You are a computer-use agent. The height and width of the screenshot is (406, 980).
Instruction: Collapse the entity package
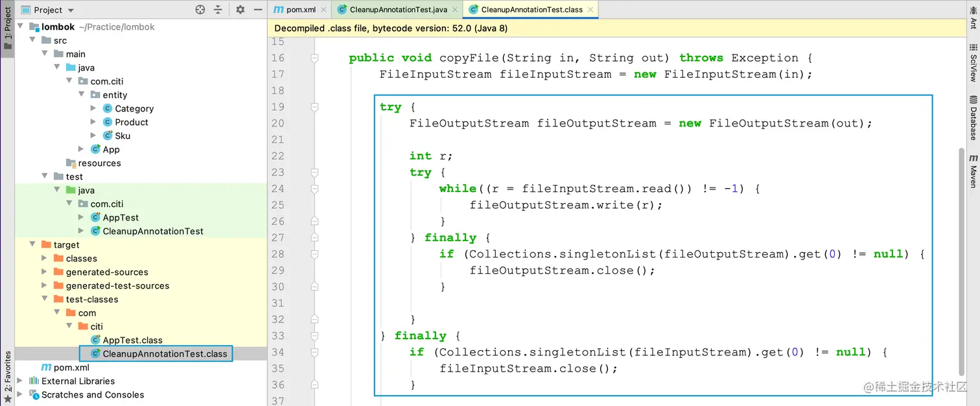pos(82,95)
